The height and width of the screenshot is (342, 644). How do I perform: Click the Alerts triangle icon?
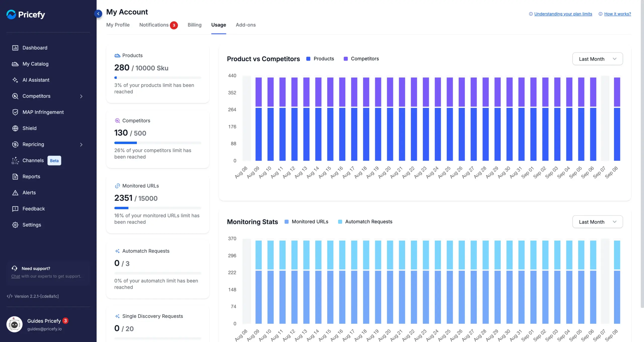click(x=15, y=193)
